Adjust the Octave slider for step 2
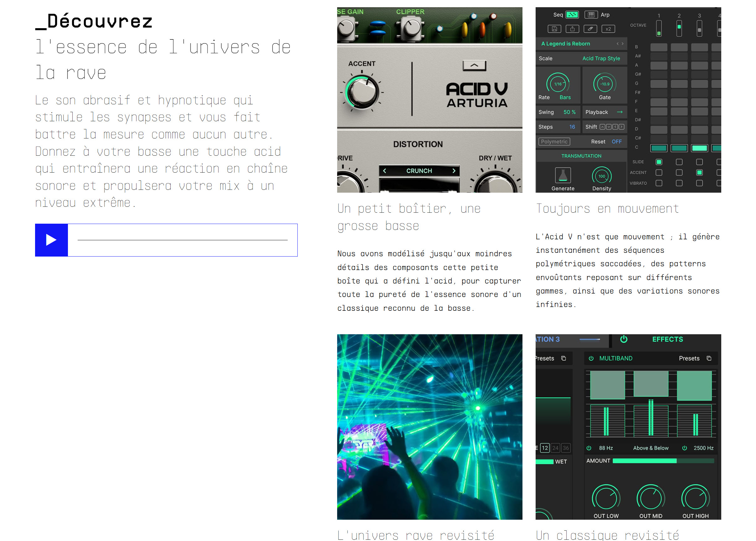756x541 pixels. 679,29
